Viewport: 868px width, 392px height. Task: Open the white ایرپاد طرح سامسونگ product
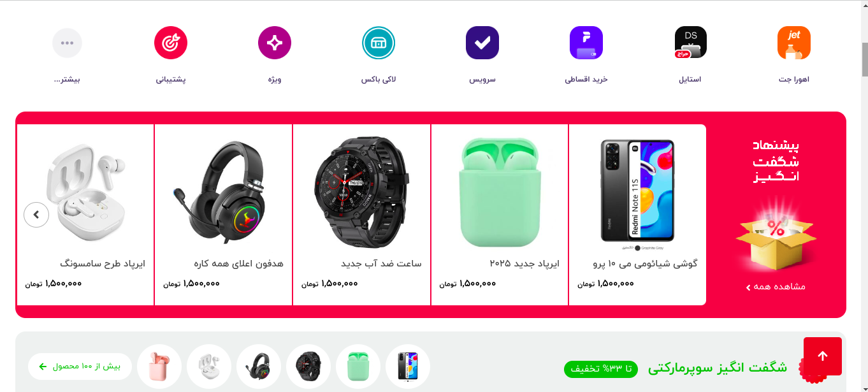pyautogui.click(x=85, y=215)
